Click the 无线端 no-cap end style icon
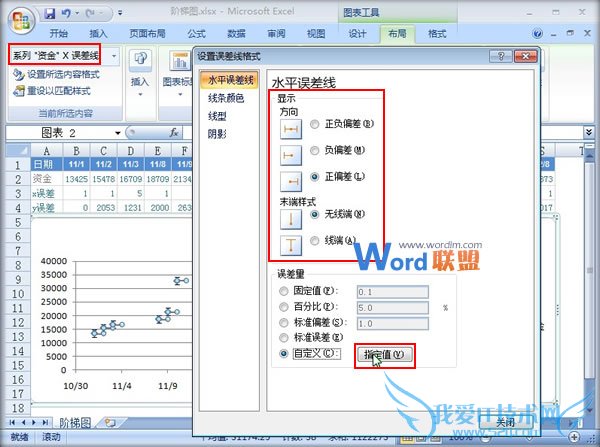 (291, 220)
